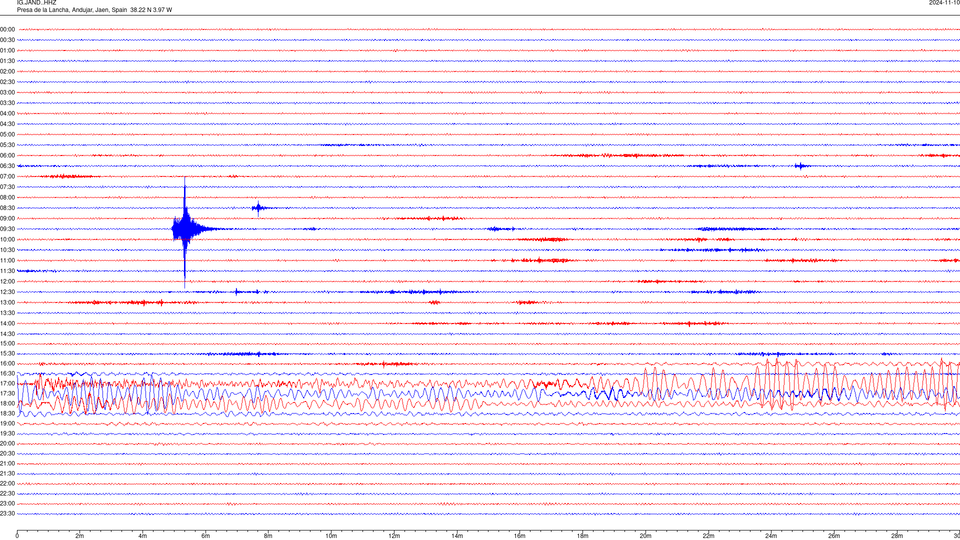
Task: Click the Presa de la Lancha location caption
Action: coord(94,10)
